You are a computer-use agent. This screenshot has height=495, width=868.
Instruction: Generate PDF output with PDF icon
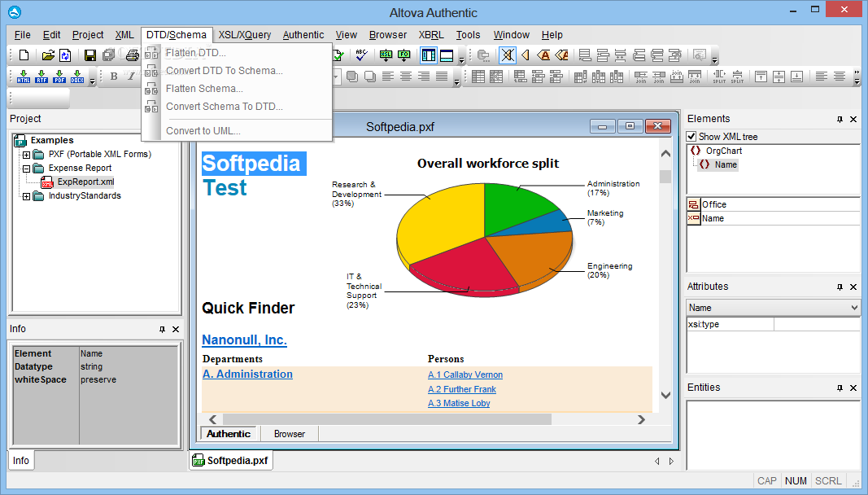[x=59, y=77]
